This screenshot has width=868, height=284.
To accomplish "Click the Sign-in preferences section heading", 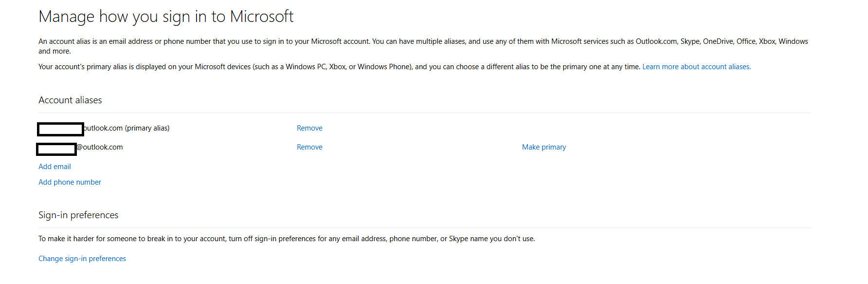I will coord(78,215).
